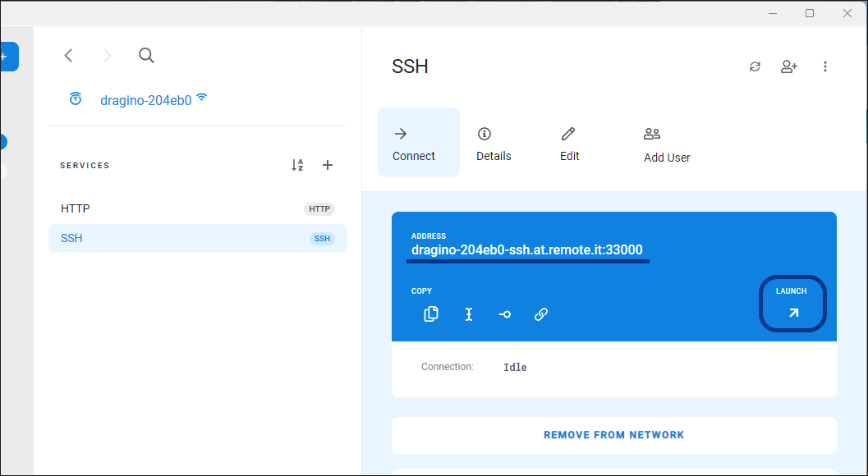The width and height of the screenshot is (868, 476).
Task: Copy port with the port icon
Action: [505, 314]
